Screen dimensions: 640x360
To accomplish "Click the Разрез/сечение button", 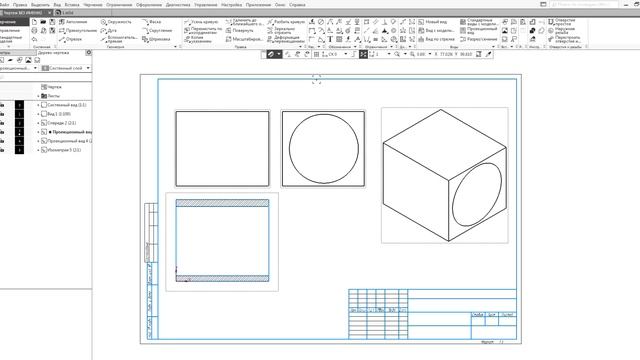I will tap(478, 39).
